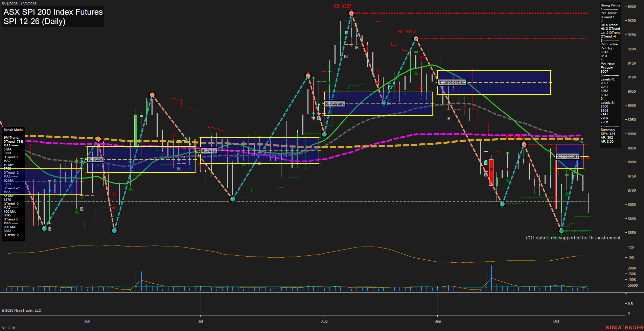Click the 9000 price axis value
Viewport: 644px width, 331px height.
click(x=631, y=105)
